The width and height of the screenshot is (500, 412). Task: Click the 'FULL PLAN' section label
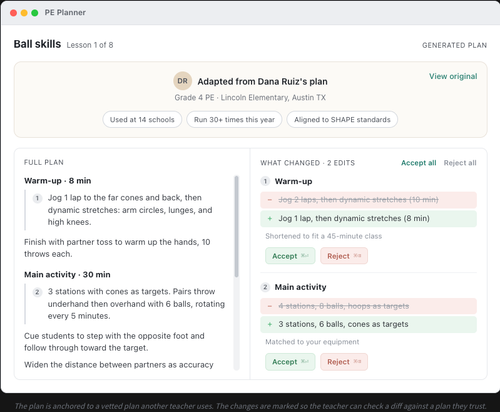point(44,162)
